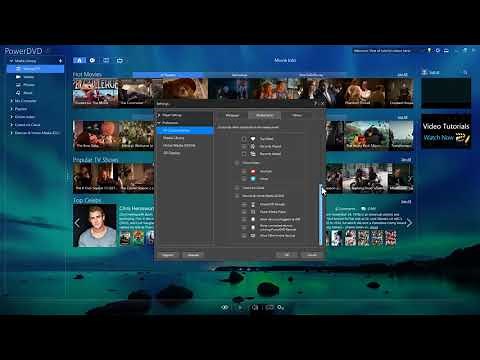The width and height of the screenshot is (480, 360).
Task: Collapse the Media Library tree in the sidebar
Action: point(11,61)
